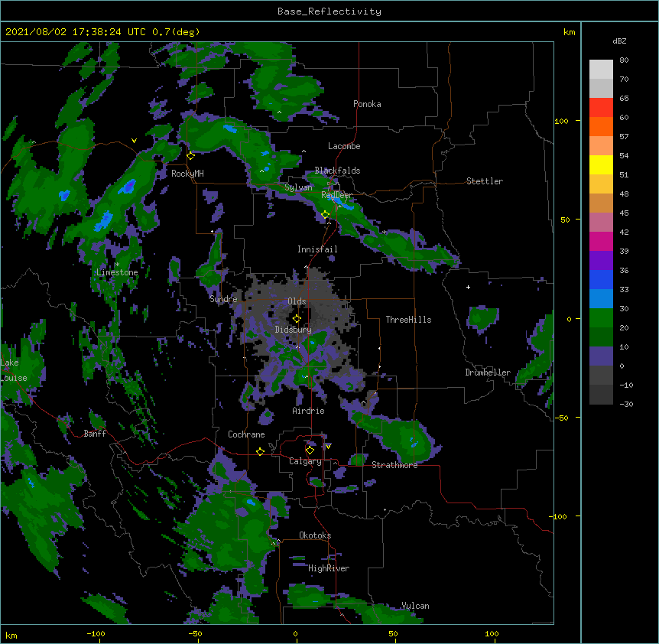The width and height of the screenshot is (659, 644).
Task: Click the Limestone label
Action: pyautogui.click(x=117, y=272)
